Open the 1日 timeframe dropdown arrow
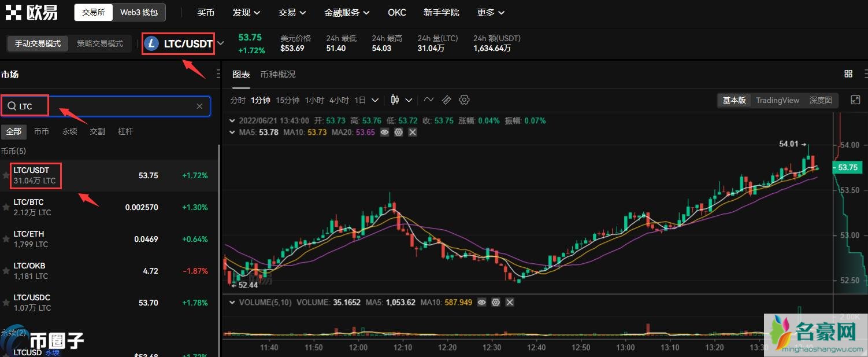 pyautogui.click(x=375, y=100)
